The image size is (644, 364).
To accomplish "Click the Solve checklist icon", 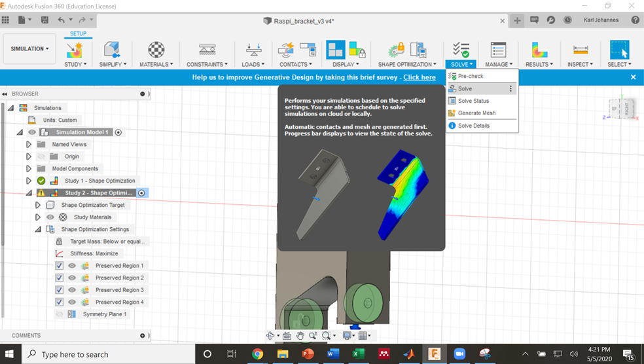I will pos(461,50).
